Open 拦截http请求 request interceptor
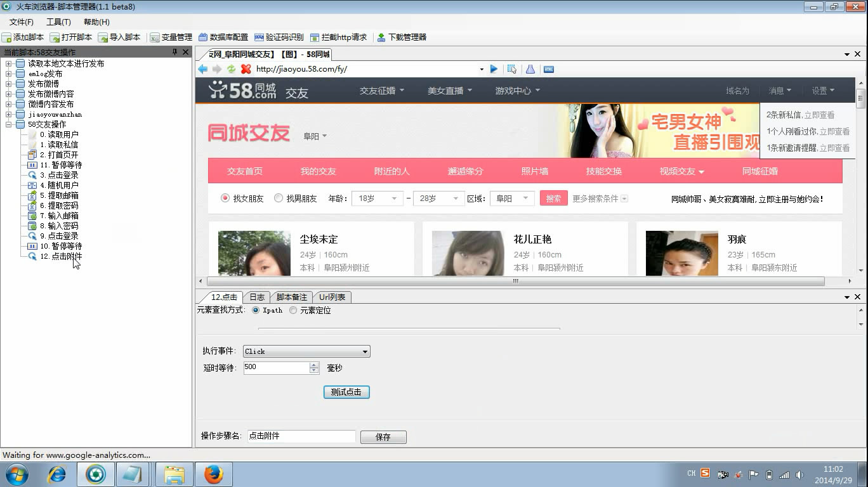This screenshot has width=868, height=487. [338, 37]
